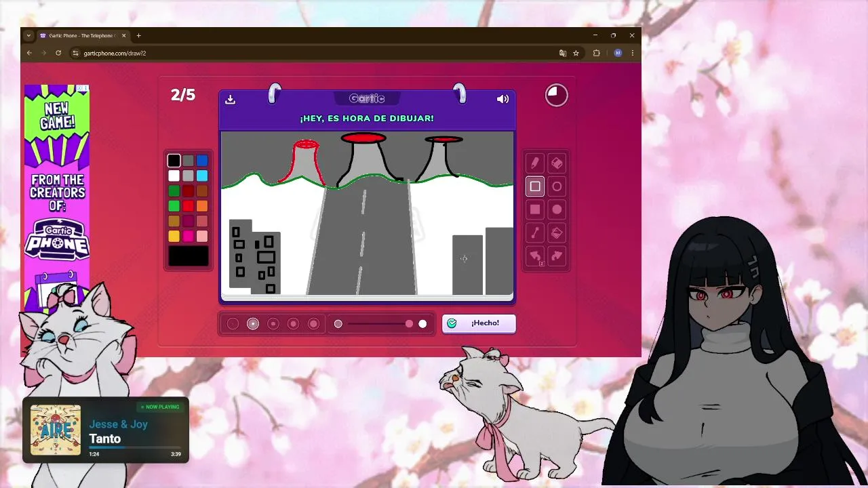Go back in the browser
The height and width of the screenshot is (488, 868).
[29, 53]
